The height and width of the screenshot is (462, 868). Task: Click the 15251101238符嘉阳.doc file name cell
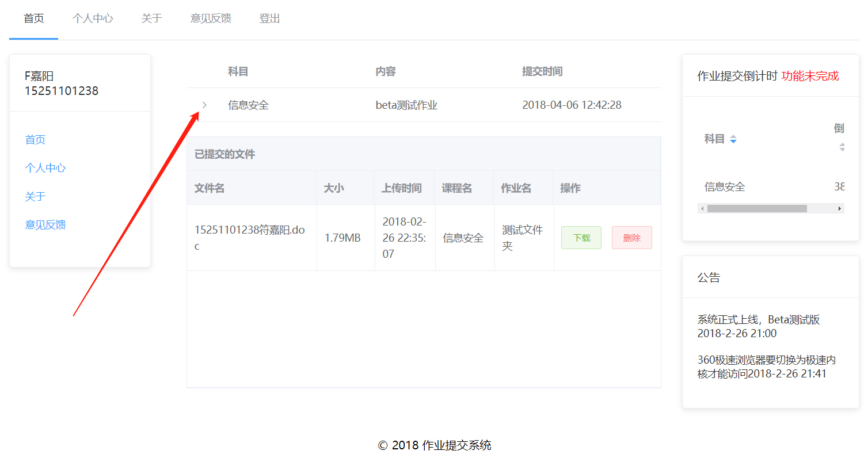[250, 238]
